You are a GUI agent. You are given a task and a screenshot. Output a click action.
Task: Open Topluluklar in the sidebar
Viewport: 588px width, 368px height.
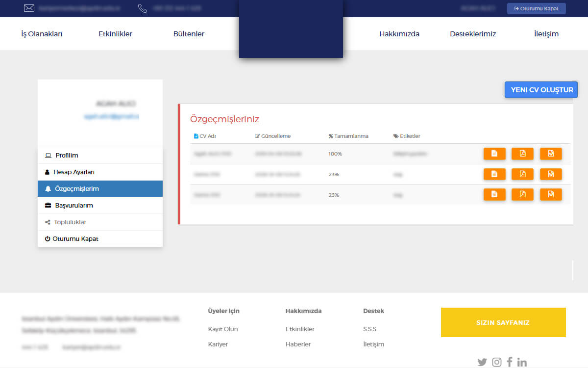(x=100, y=222)
